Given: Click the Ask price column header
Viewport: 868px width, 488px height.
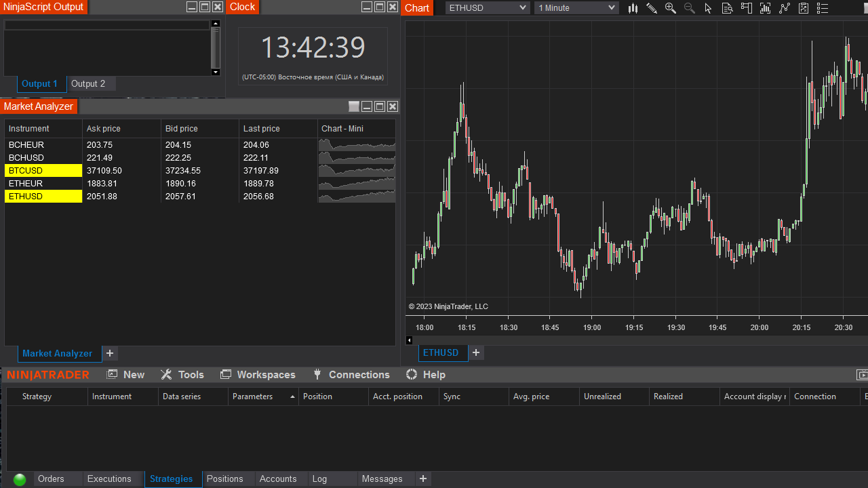Looking at the screenshot, I should (121, 129).
